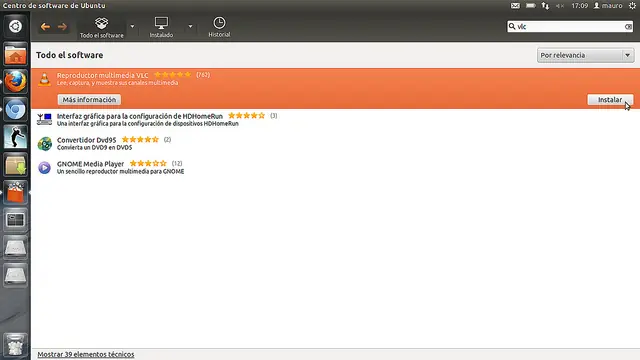Open the network indicator menu

(545, 6)
